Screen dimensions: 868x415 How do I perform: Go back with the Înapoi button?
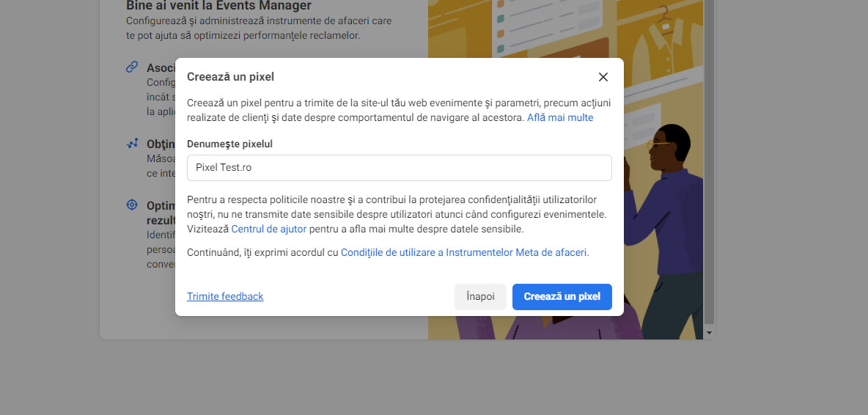point(480,297)
